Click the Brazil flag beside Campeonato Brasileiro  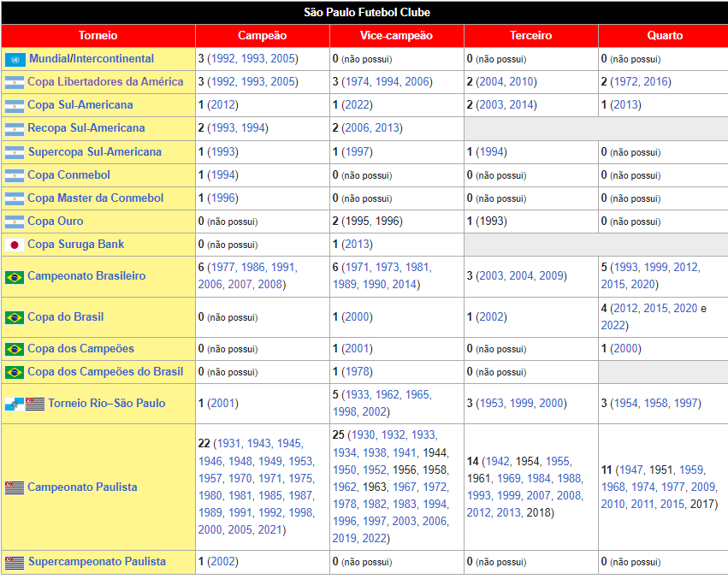(x=14, y=277)
